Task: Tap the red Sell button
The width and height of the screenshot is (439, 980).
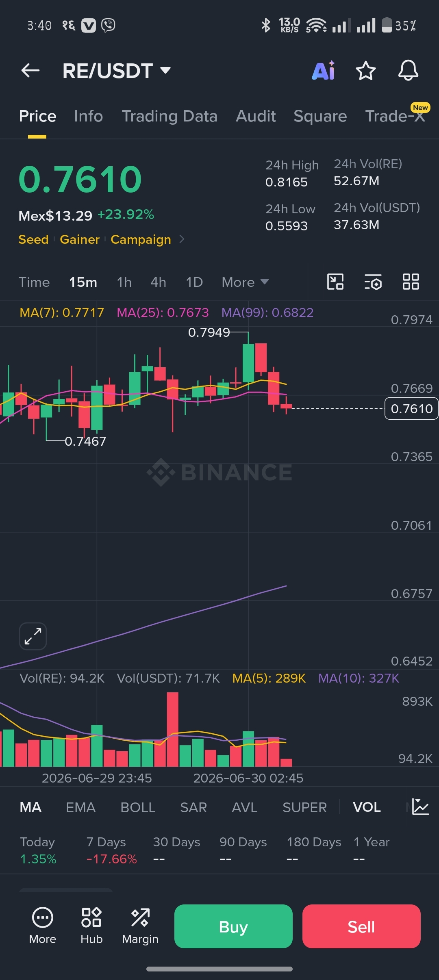Action: pyautogui.click(x=361, y=926)
